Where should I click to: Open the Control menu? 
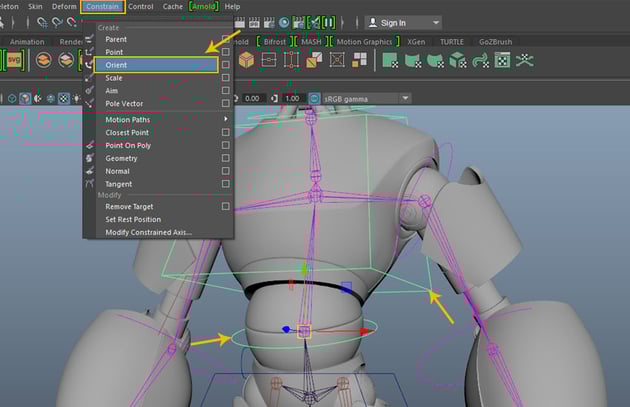tap(141, 6)
